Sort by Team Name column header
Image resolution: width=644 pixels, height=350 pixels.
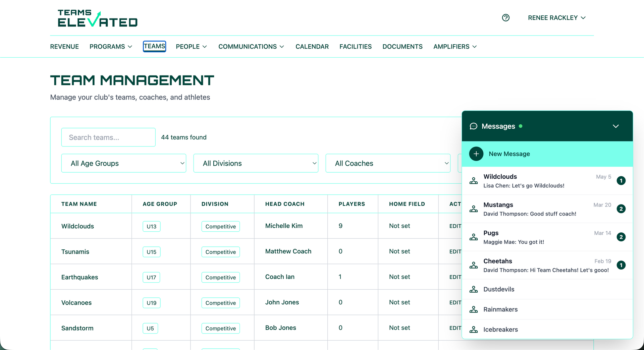[79, 204]
